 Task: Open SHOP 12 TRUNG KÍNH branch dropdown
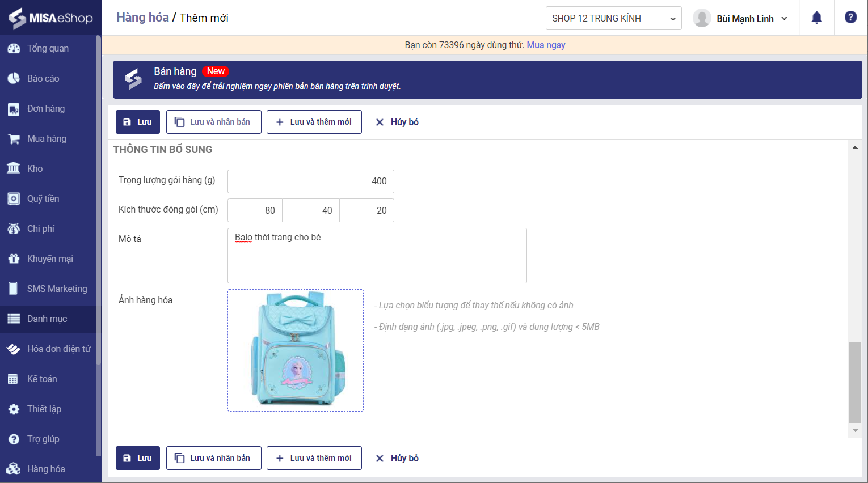(x=613, y=18)
